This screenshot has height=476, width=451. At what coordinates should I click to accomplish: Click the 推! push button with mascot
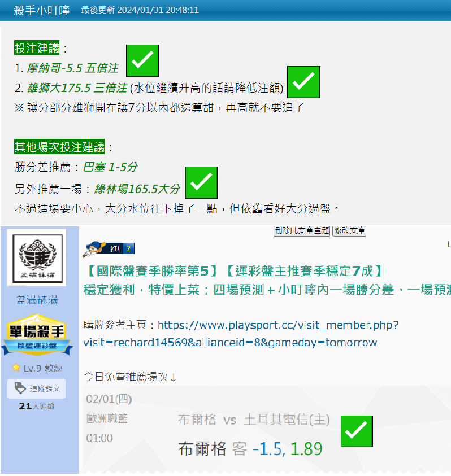pos(109,249)
